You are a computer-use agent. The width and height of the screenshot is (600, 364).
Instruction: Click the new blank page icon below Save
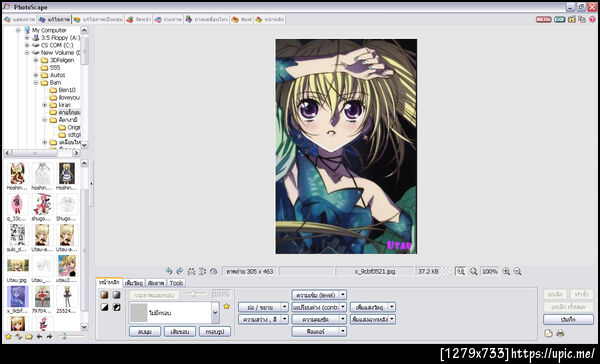click(549, 333)
